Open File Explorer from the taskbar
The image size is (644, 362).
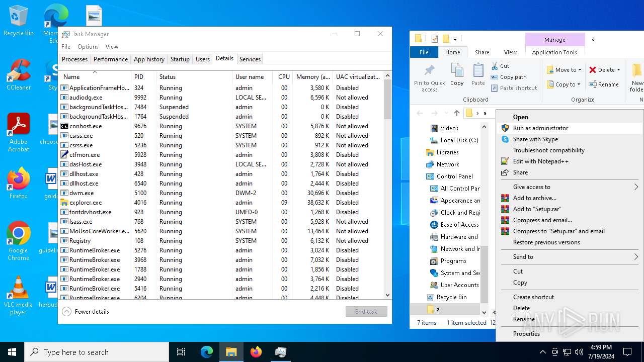(x=231, y=352)
